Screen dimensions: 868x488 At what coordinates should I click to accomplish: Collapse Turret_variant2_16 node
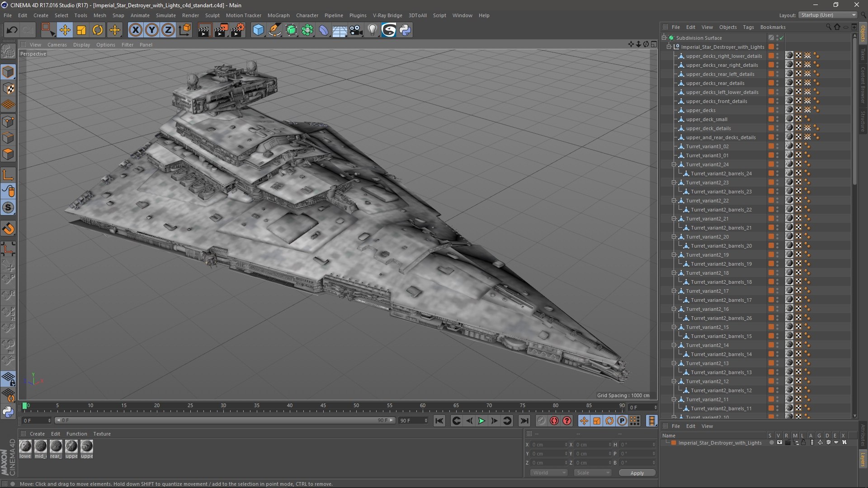tap(674, 309)
